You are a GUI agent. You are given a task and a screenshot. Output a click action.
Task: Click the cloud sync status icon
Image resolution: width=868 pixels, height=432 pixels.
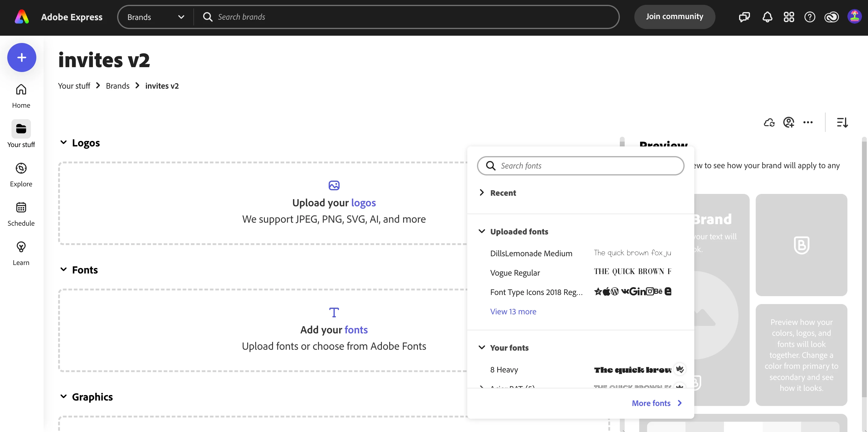pyautogui.click(x=769, y=123)
